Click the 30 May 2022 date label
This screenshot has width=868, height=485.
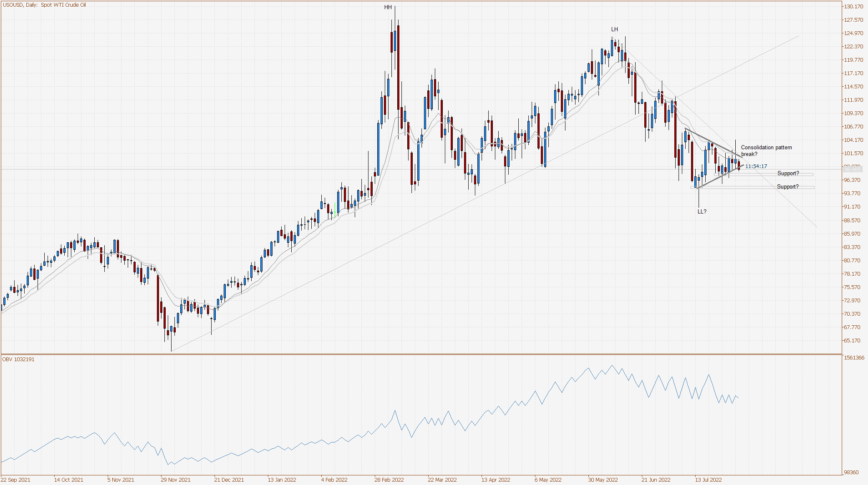click(603, 480)
